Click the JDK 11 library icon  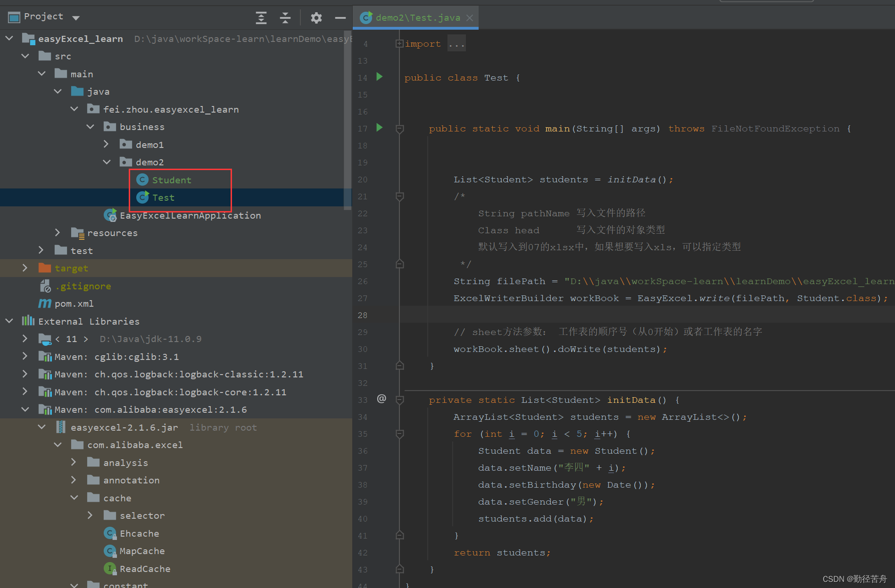(45, 339)
